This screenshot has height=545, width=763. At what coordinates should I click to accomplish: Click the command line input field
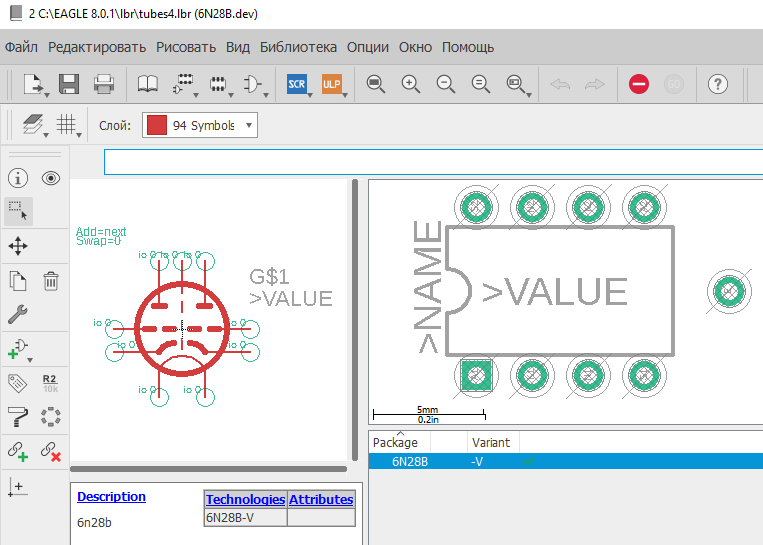(433, 162)
